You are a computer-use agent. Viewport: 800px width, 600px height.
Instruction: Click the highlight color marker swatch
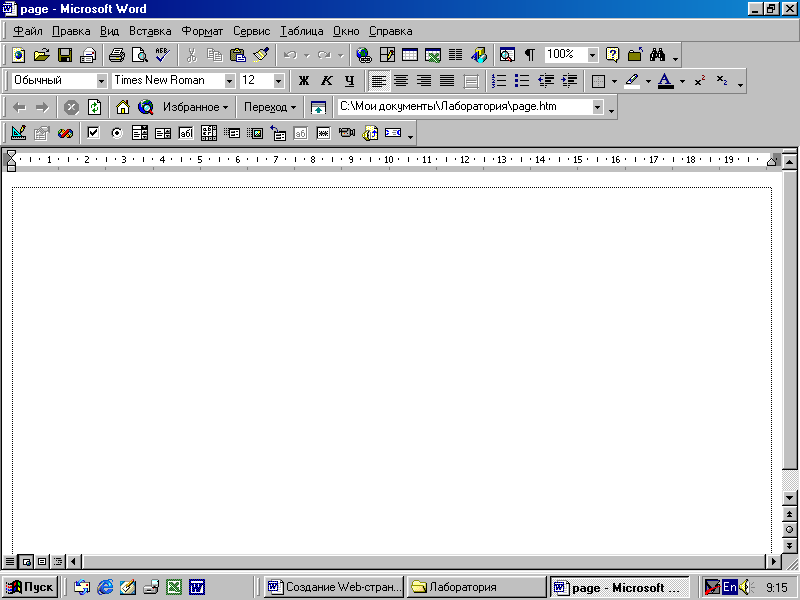click(632, 81)
